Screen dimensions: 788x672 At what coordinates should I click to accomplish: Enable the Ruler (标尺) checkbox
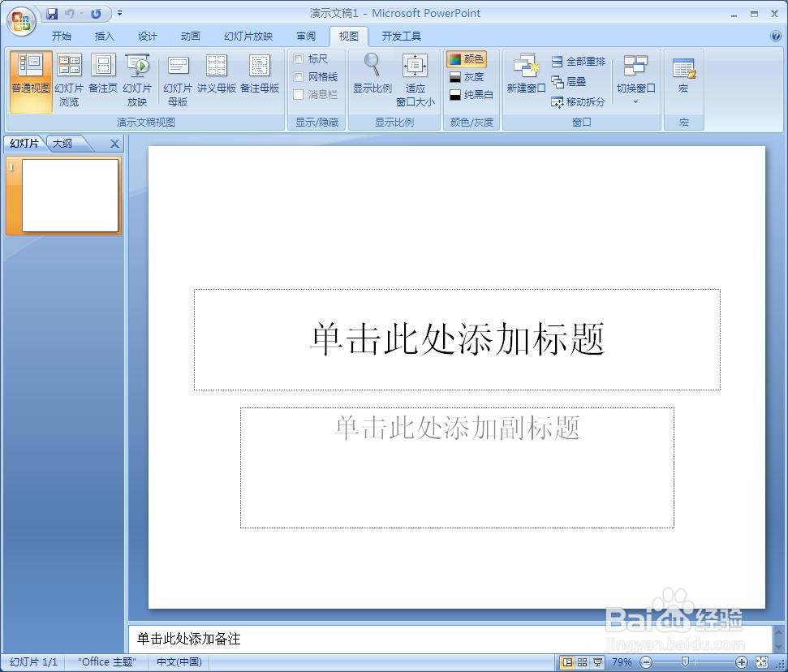pos(299,59)
